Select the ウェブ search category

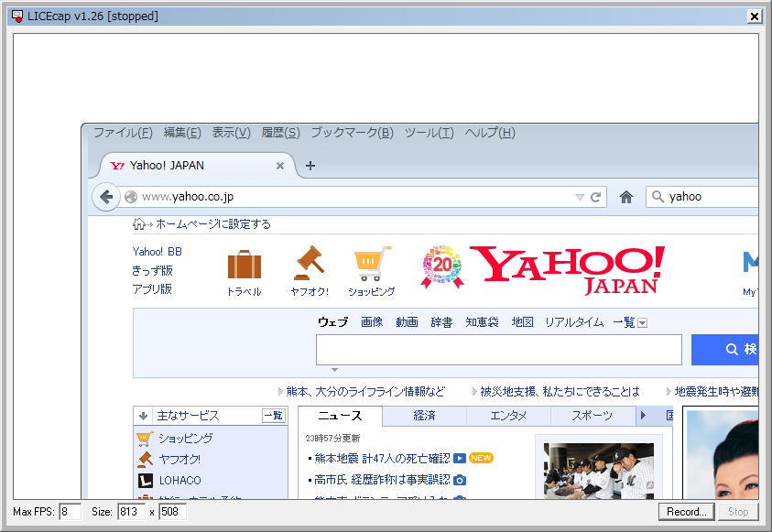(332, 322)
